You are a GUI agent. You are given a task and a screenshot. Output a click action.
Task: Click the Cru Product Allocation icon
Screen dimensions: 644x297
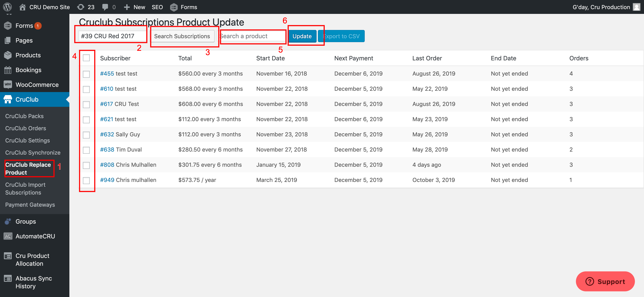[8, 256]
